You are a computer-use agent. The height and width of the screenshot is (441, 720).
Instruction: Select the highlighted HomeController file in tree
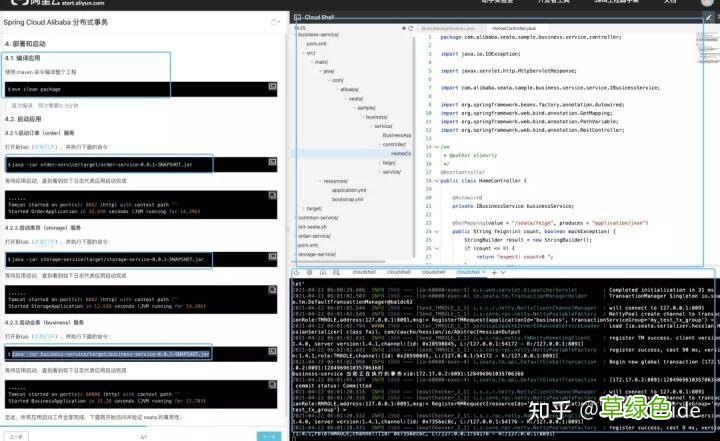[401, 153]
